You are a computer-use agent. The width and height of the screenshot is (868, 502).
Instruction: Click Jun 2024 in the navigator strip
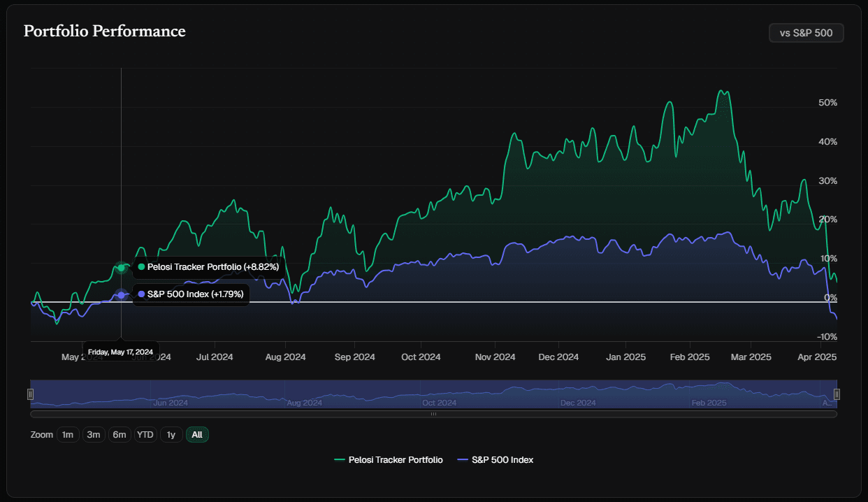170,403
